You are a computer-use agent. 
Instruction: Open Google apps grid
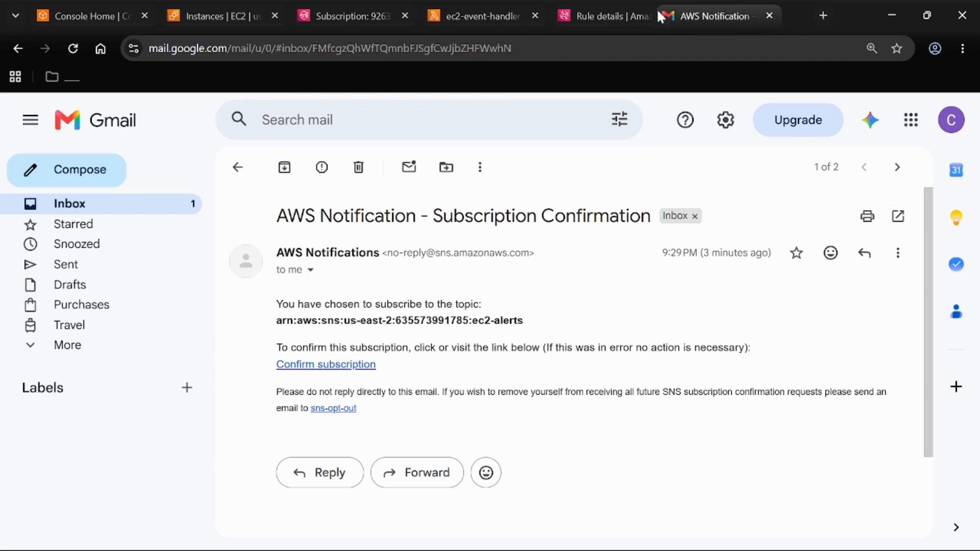(911, 120)
